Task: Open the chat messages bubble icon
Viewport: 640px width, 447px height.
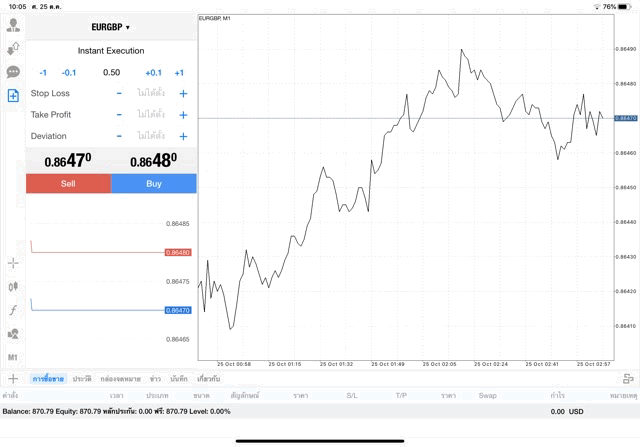Action: pyautogui.click(x=13, y=72)
